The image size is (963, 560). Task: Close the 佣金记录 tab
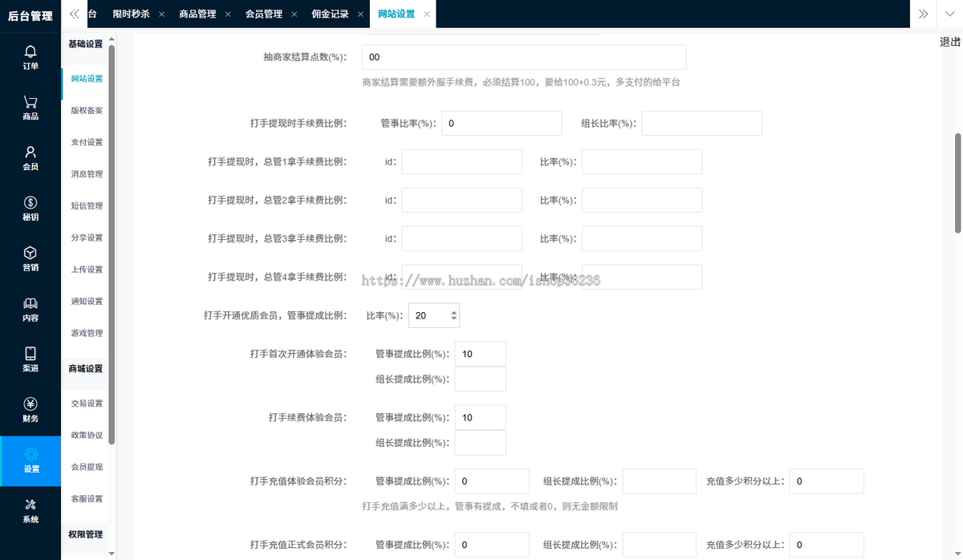[360, 14]
